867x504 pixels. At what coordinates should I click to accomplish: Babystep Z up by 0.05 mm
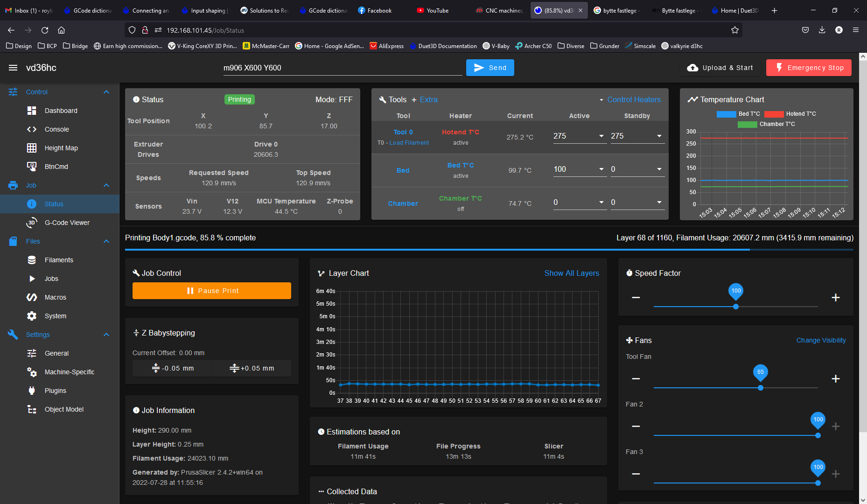coord(252,368)
